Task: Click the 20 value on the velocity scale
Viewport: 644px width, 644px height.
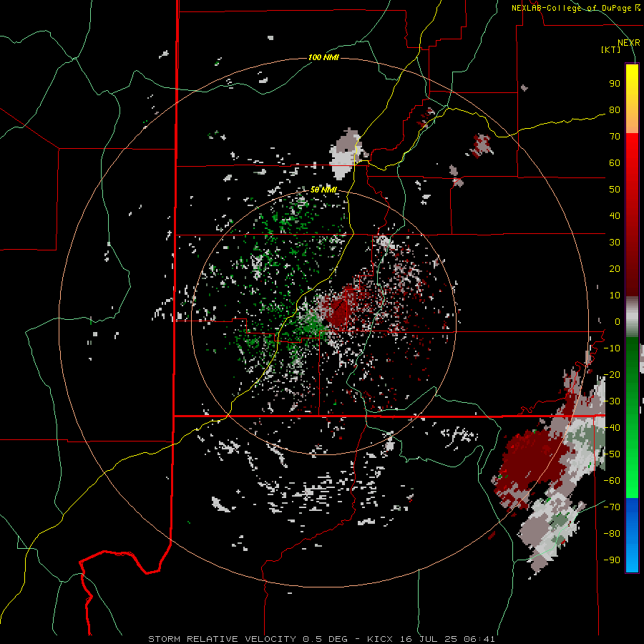Action: (615, 268)
